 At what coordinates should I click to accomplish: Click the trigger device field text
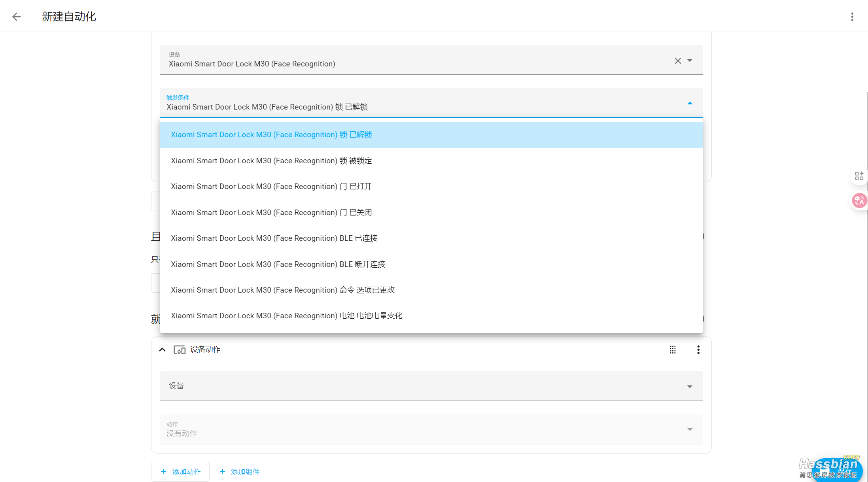click(252, 64)
